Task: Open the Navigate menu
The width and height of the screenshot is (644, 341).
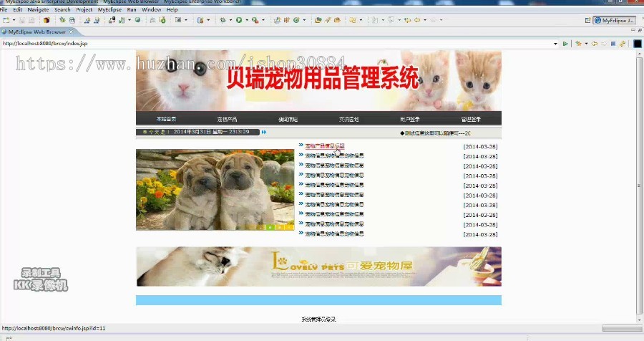Action: tap(38, 9)
